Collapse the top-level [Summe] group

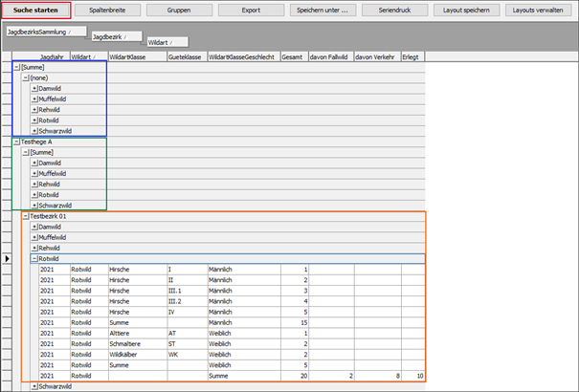pyautogui.click(x=16, y=68)
